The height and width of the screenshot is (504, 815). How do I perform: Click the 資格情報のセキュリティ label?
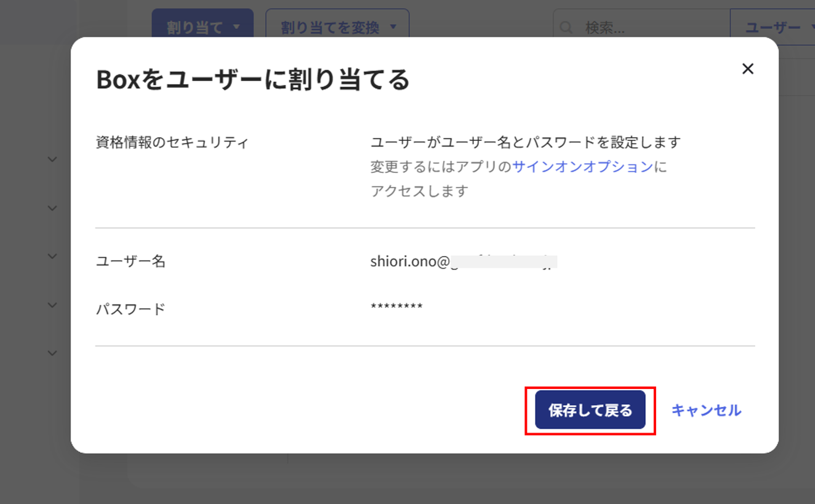172,143
